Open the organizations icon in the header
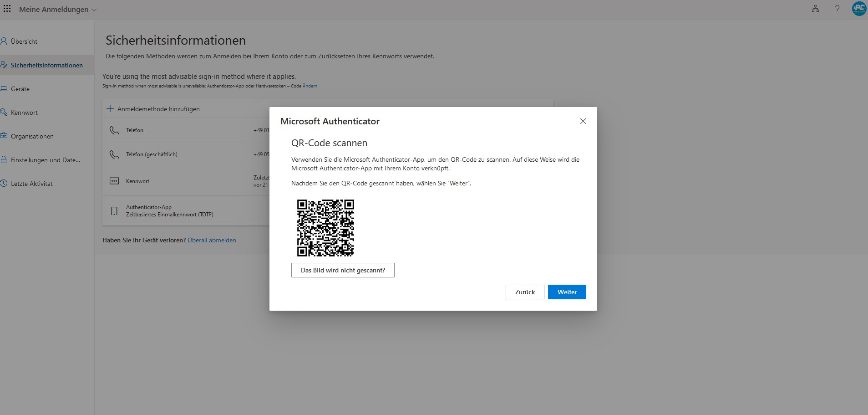Viewport: 868px width, 415px height. click(x=815, y=9)
